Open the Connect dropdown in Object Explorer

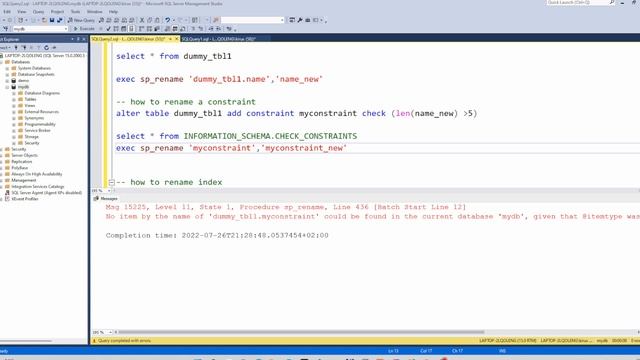coord(4,48)
